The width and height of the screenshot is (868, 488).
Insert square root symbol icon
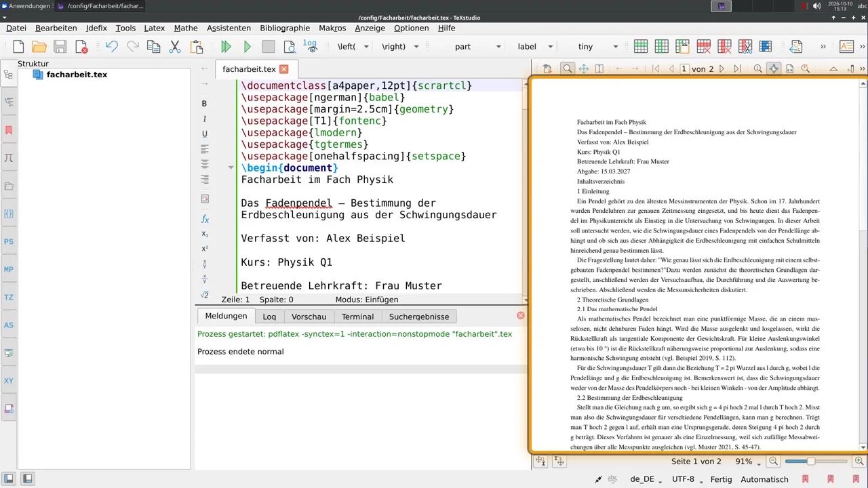pyautogui.click(x=204, y=295)
